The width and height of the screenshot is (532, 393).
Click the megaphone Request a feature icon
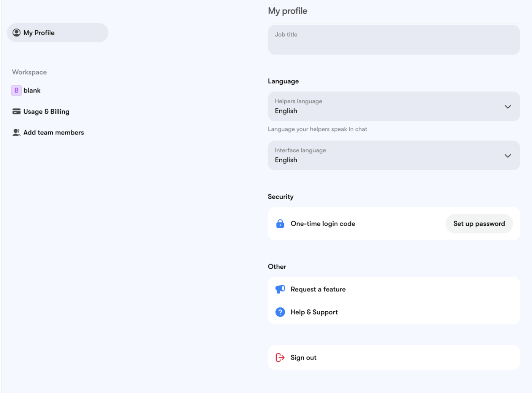280,289
